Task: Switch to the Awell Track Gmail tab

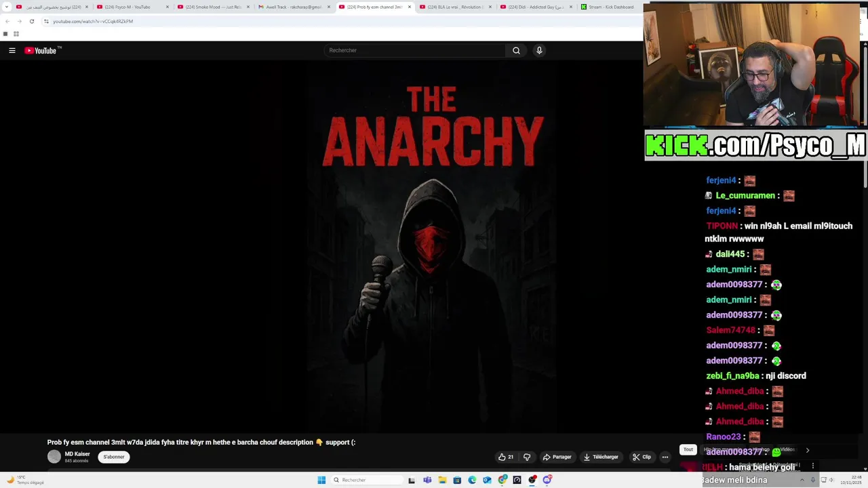Action: 294,7
